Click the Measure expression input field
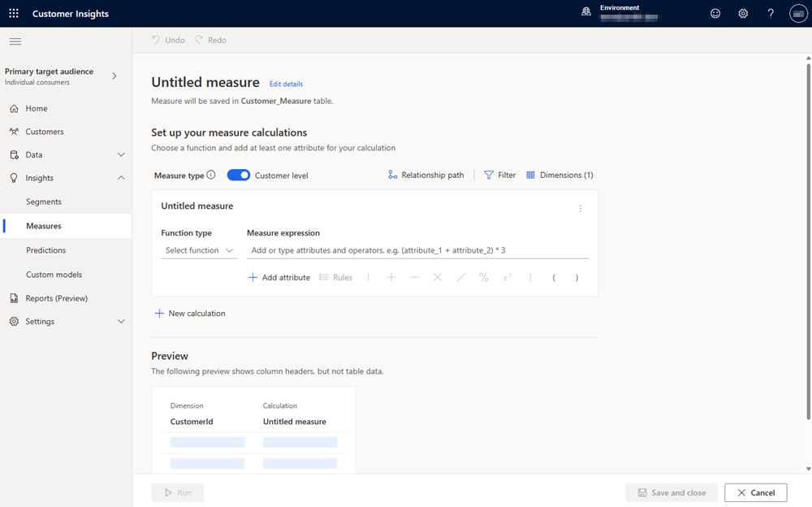This screenshot has width=812, height=507. click(x=417, y=250)
